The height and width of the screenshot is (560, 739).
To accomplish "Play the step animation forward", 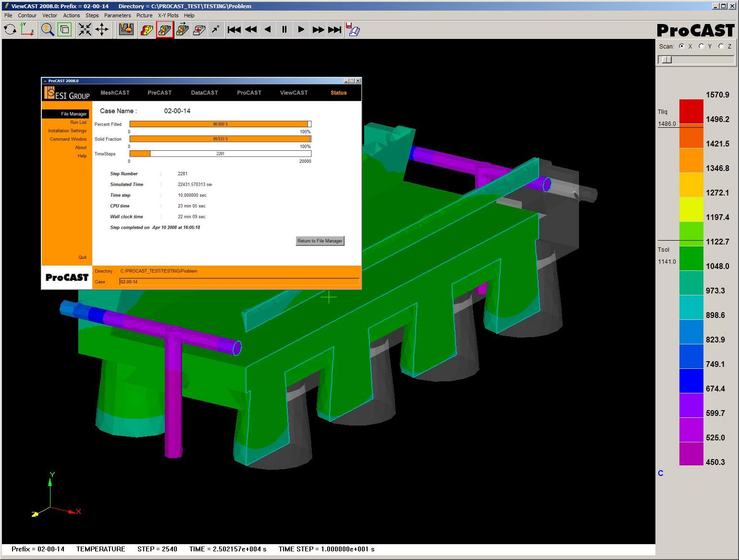I will 301,30.
